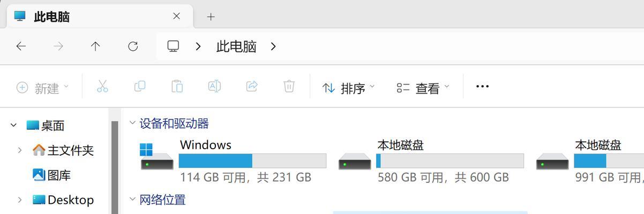Viewport: 644px width, 214px height.
Task: Expand 主文件夹 in sidebar tree
Action: tap(20, 150)
